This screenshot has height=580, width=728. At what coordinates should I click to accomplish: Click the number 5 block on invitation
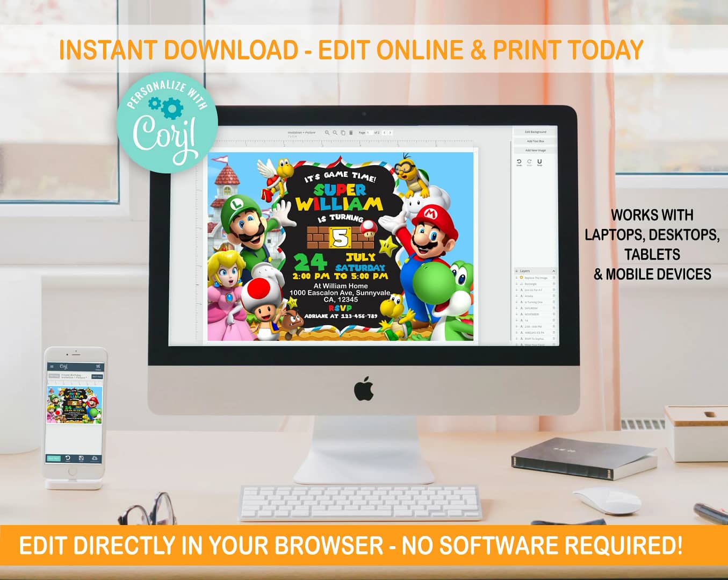340,237
